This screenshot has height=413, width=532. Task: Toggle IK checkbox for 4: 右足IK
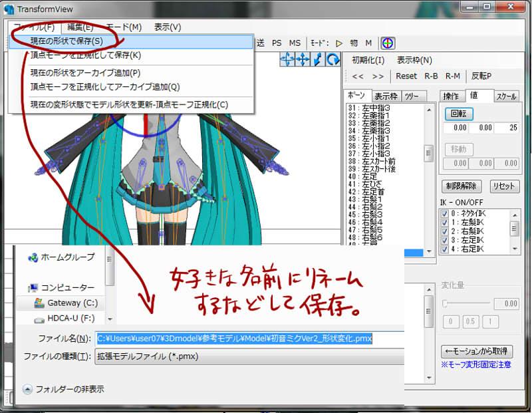click(444, 249)
